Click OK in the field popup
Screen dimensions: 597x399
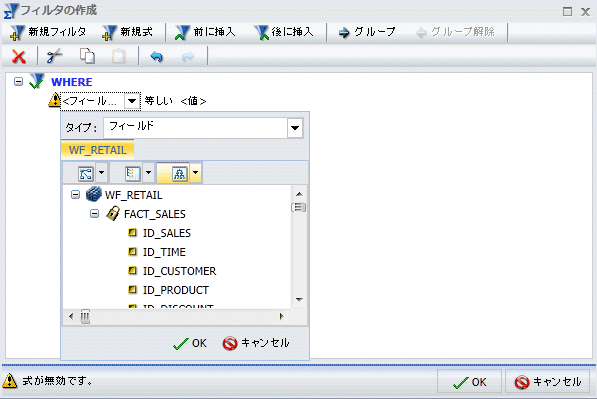(190, 343)
